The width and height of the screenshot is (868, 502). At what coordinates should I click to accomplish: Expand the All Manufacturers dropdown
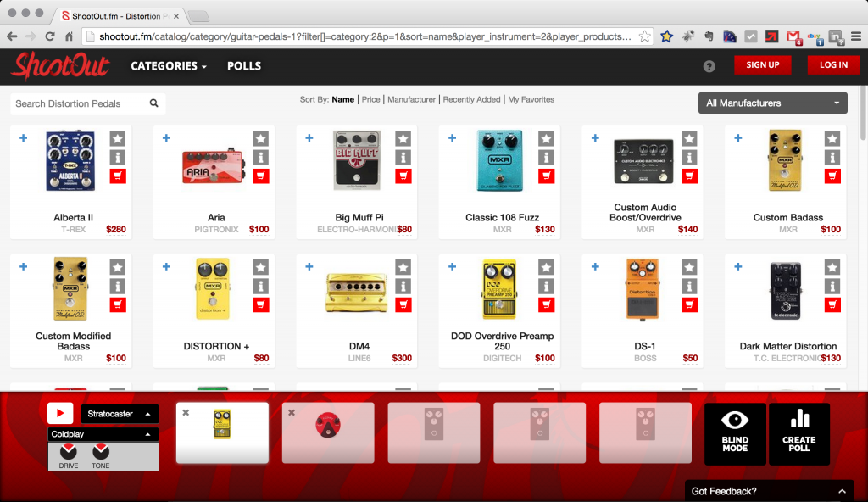tap(773, 103)
